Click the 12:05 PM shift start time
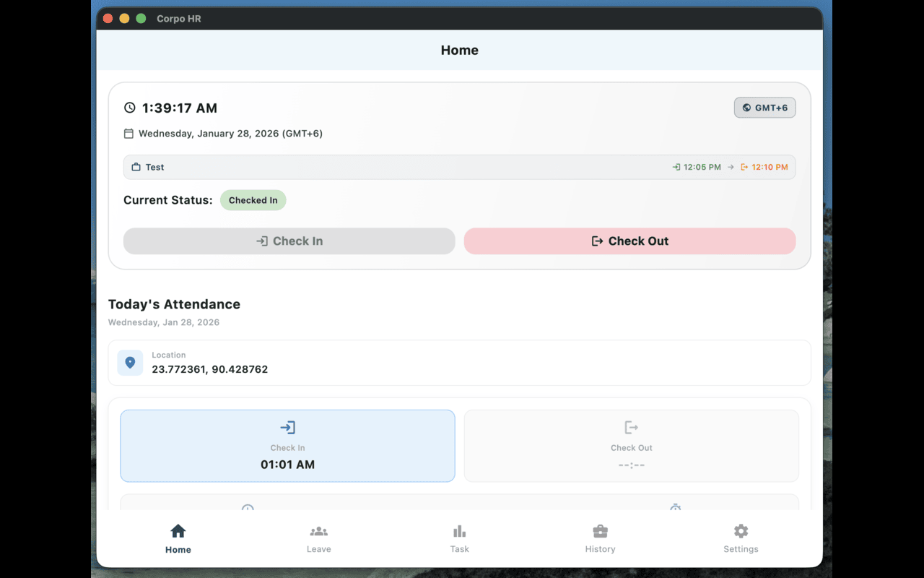Screen dimensions: 924x578 [x=702, y=167]
